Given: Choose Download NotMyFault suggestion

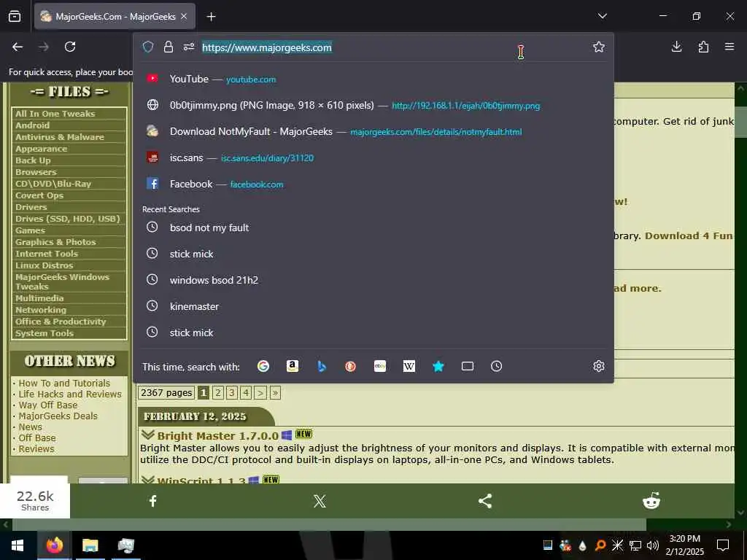Looking at the screenshot, I should (373, 131).
